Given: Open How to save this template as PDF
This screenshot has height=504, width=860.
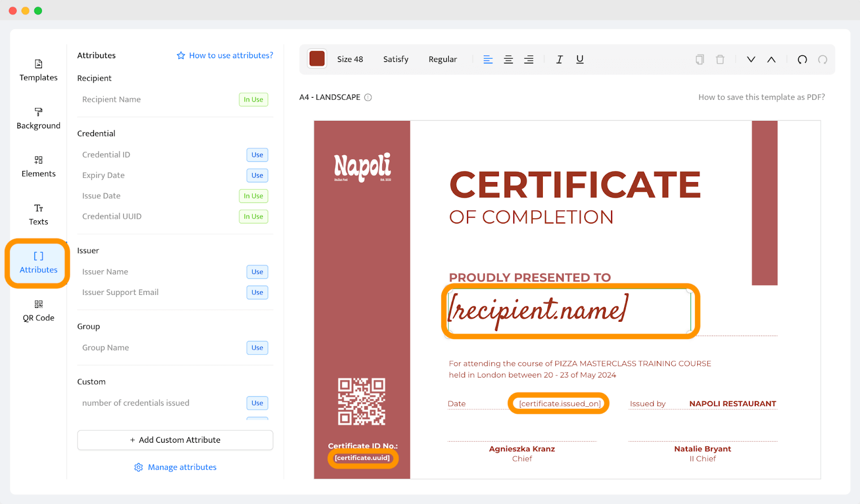Looking at the screenshot, I should (x=761, y=97).
